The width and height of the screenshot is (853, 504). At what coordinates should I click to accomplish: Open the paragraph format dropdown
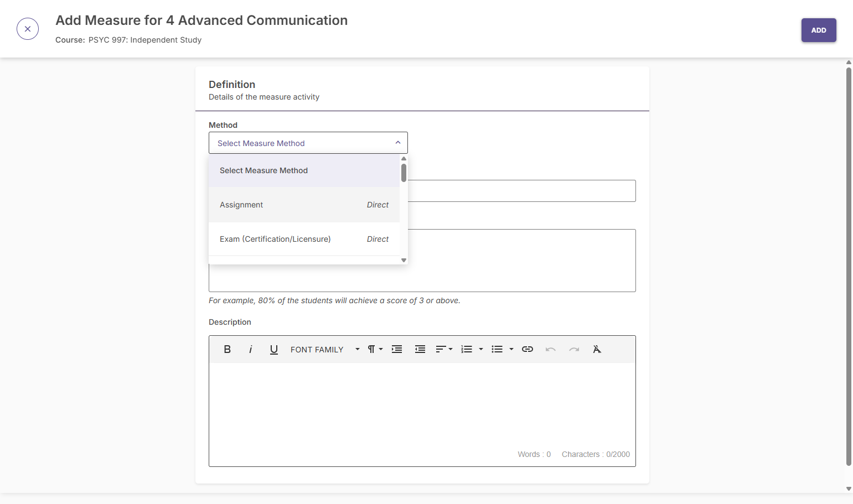click(x=375, y=349)
